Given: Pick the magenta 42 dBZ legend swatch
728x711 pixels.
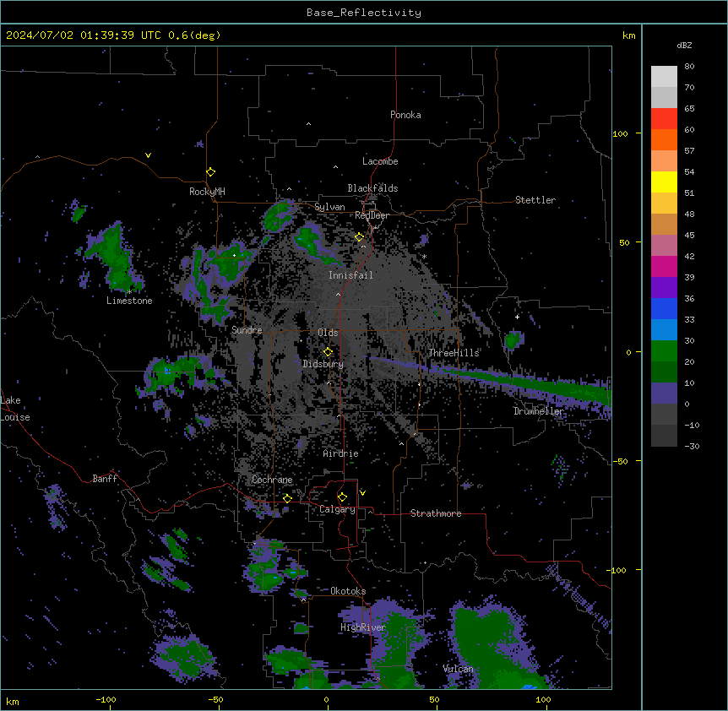Looking at the screenshot, I should [664, 266].
